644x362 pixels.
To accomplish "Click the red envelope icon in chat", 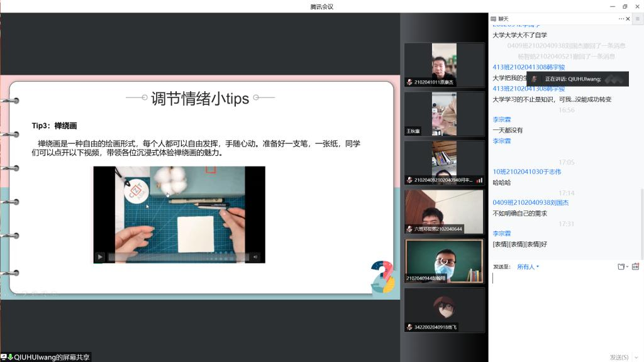I will pos(635,267).
